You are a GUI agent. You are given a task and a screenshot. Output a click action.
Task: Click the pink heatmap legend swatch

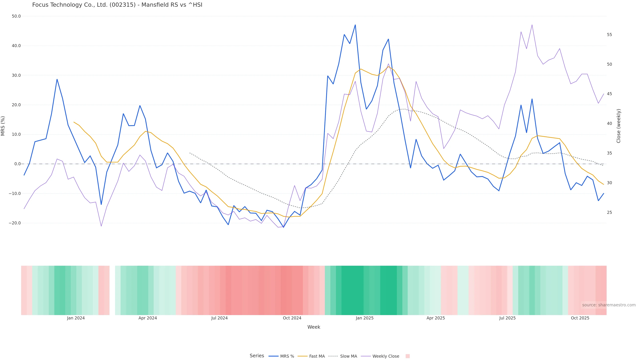[x=408, y=356]
